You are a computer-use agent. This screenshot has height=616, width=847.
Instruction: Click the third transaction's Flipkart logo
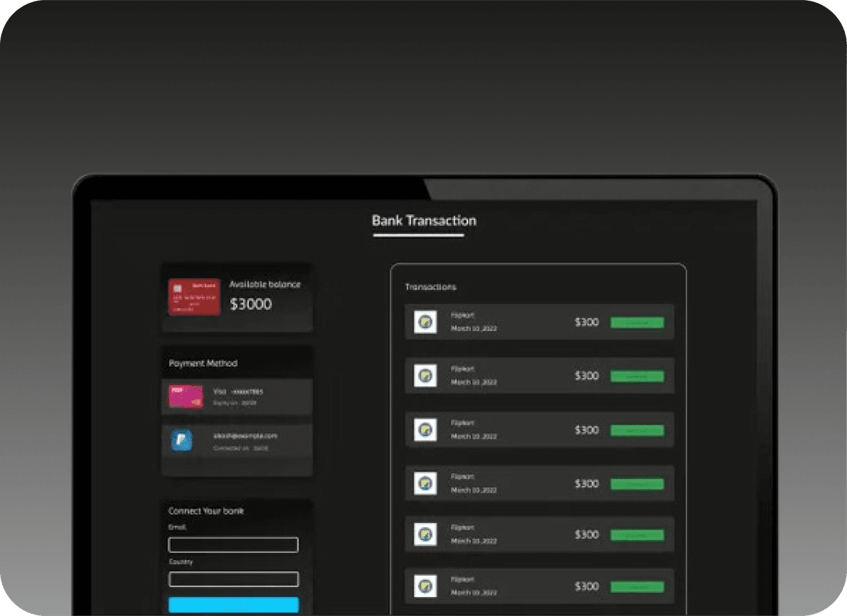point(425,430)
